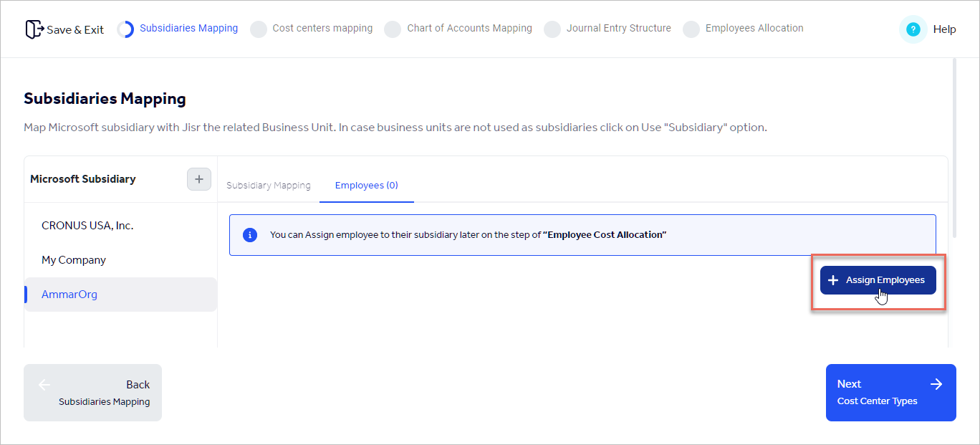Click the info icon in the blue banner
Screen dimensions: 980x445
coord(250,234)
